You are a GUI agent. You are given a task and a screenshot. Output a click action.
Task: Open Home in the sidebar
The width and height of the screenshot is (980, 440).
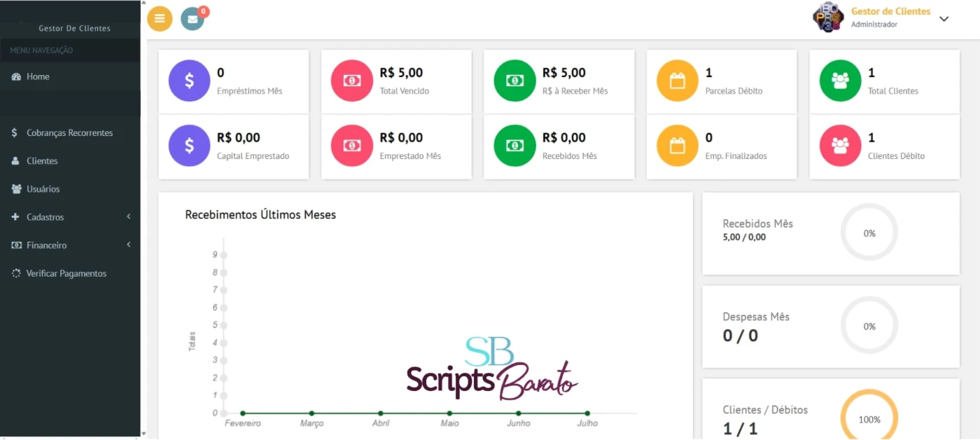tap(70, 76)
